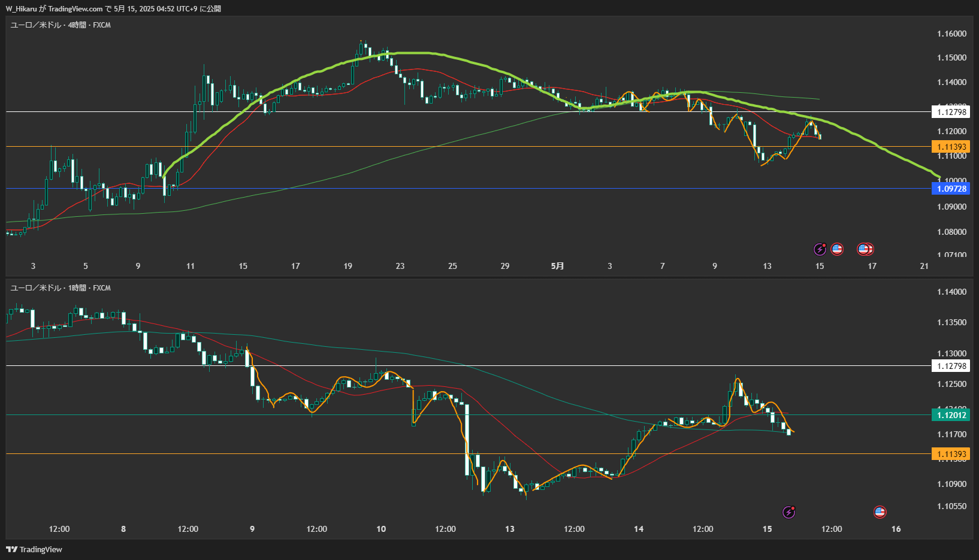Click date 10 on the 1時間 time axis
The width and height of the screenshot is (979, 560).
[381, 529]
